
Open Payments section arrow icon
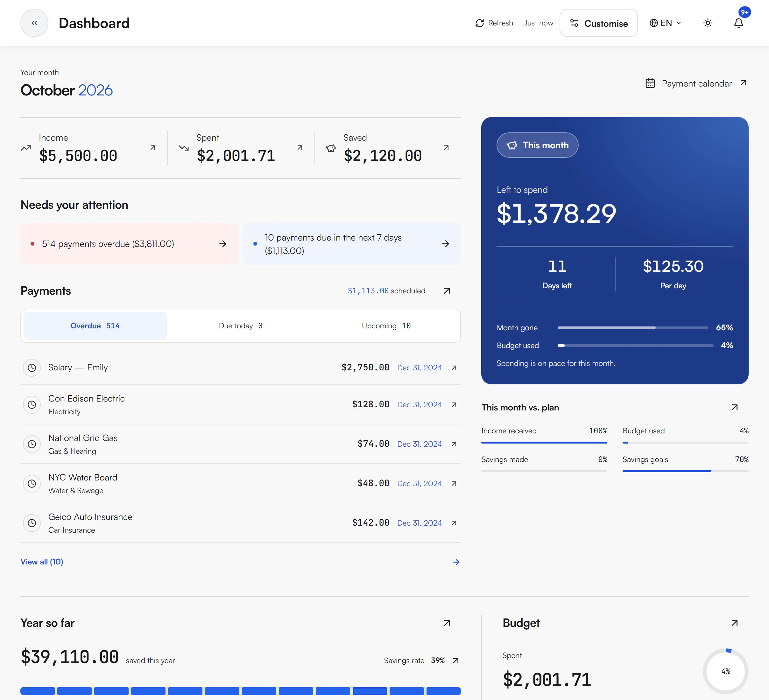pyautogui.click(x=447, y=291)
